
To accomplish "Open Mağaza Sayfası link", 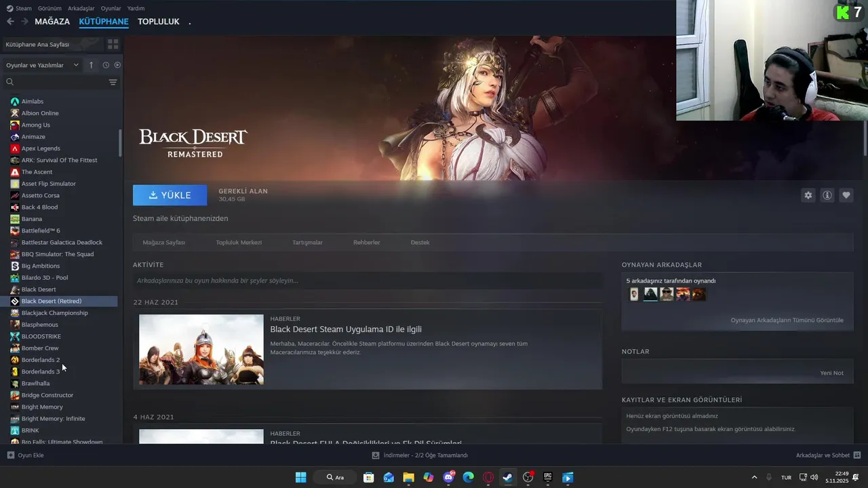I will tap(164, 243).
